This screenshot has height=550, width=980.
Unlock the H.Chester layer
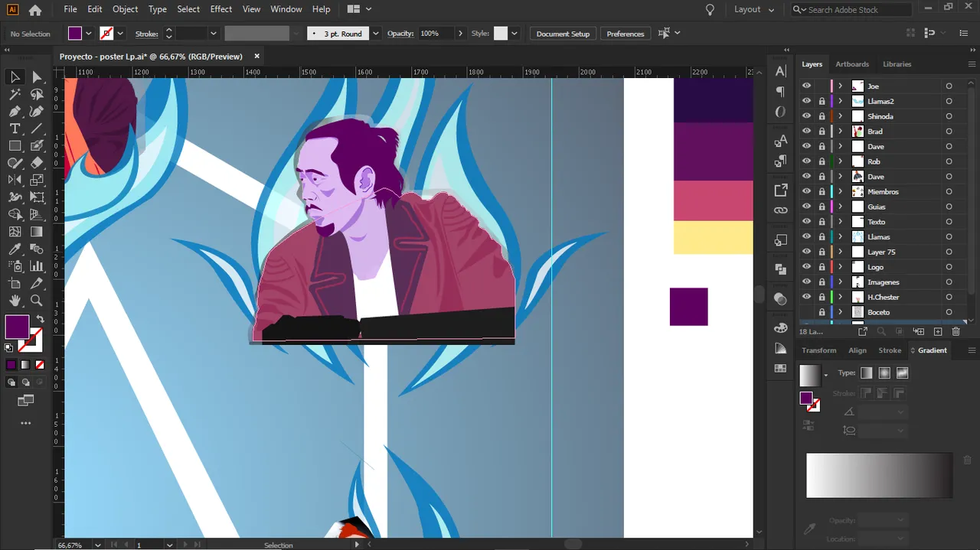click(822, 297)
